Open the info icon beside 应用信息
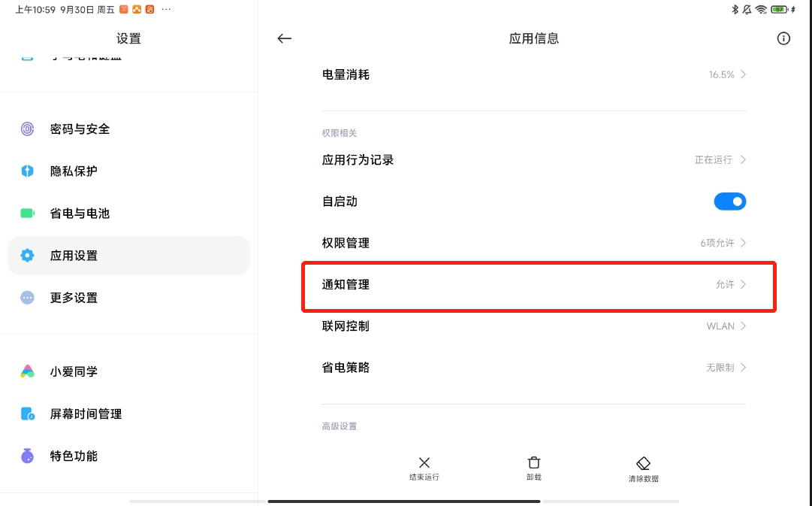The height and width of the screenshot is (506, 812). pos(783,38)
